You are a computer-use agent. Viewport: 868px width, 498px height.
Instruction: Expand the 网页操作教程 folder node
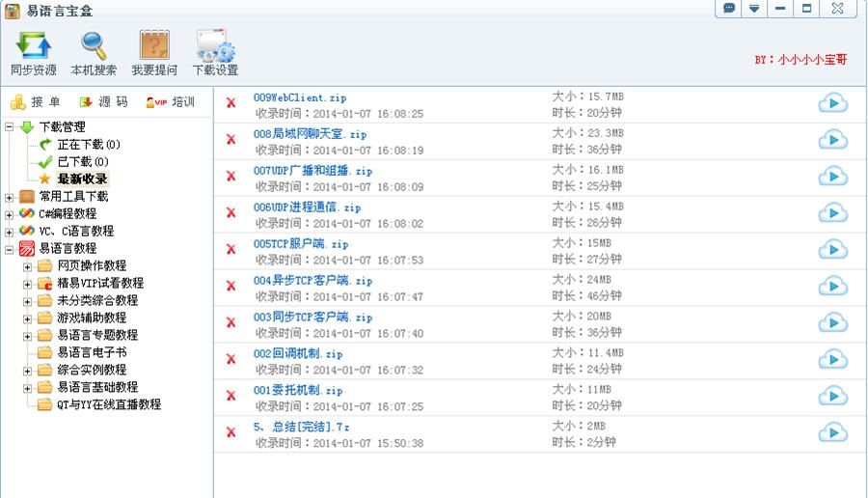(27, 266)
